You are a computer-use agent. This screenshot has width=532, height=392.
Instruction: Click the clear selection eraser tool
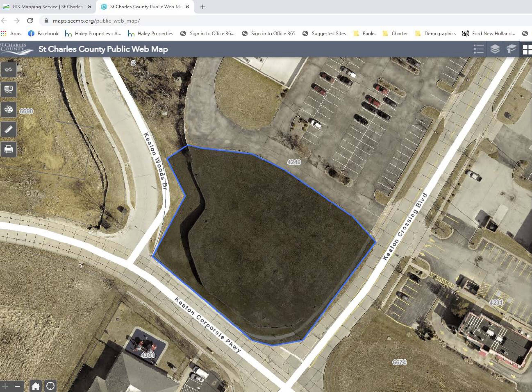coord(9,70)
